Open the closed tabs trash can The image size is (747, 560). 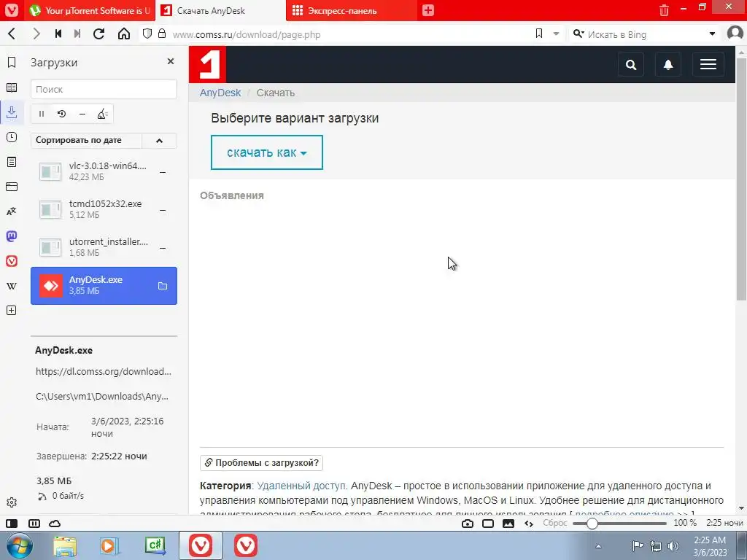[x=664, y=10]
